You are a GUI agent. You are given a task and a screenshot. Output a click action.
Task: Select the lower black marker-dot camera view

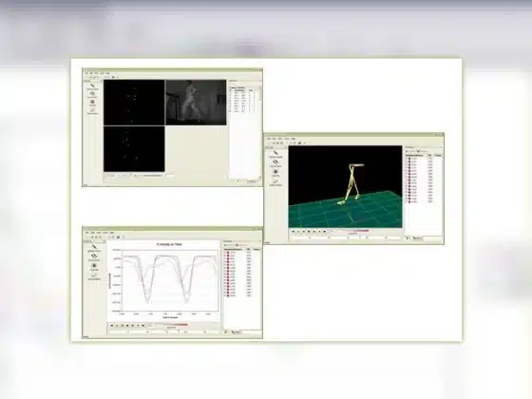pyautogui.click(x=134, y=149)
